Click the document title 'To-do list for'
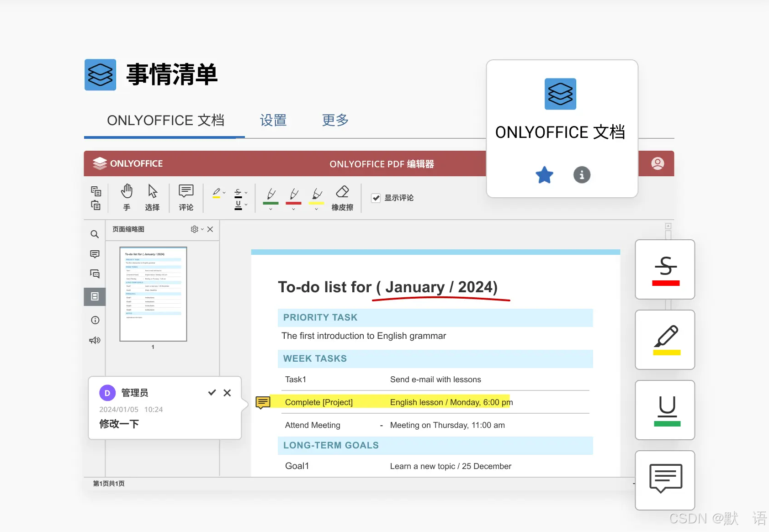 pos(325,287)
